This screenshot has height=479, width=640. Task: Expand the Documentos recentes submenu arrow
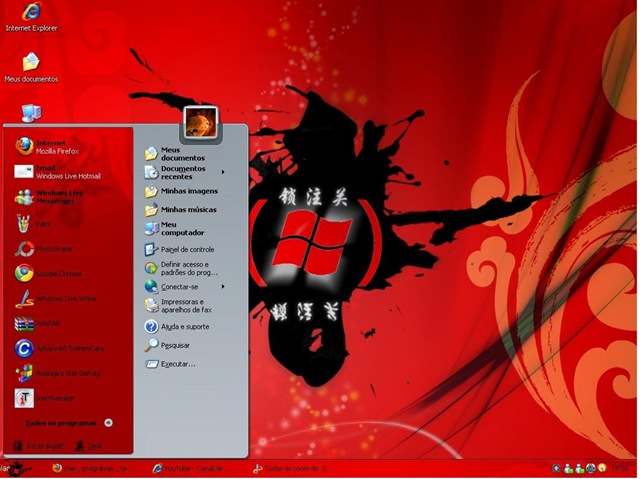(223, 172)
